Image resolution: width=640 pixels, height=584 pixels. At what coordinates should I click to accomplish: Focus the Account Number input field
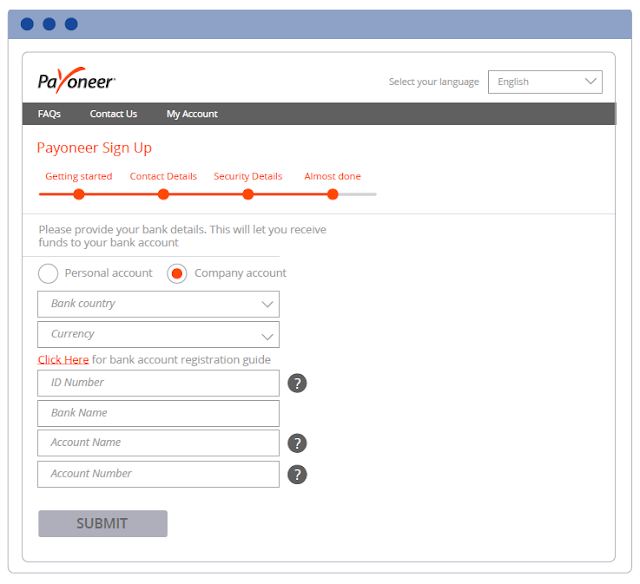pyautogui.click(x=158, y=474)
